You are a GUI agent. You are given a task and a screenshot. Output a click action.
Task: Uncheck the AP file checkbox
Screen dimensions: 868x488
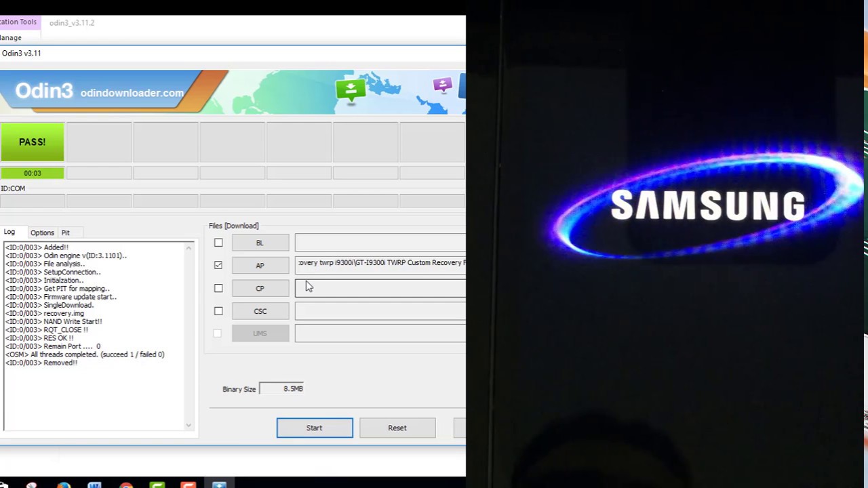coord(218,265)
